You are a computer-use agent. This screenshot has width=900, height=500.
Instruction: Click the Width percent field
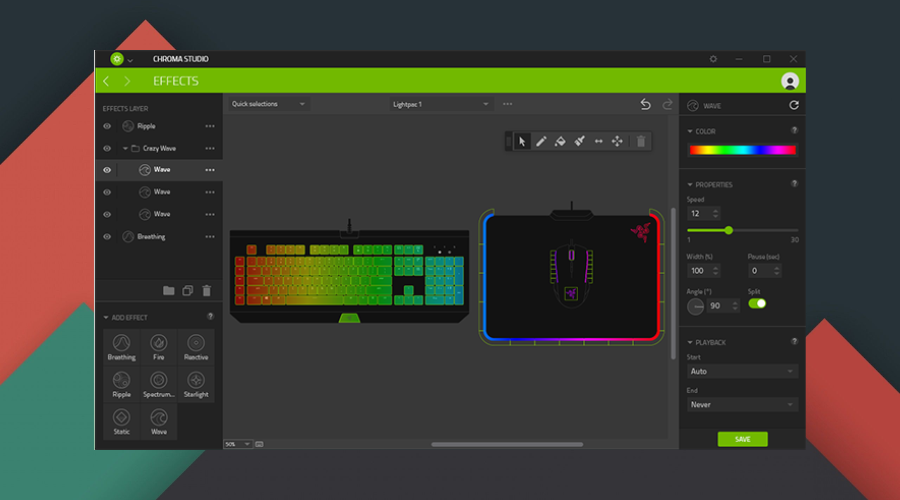[x=703, y=270]
